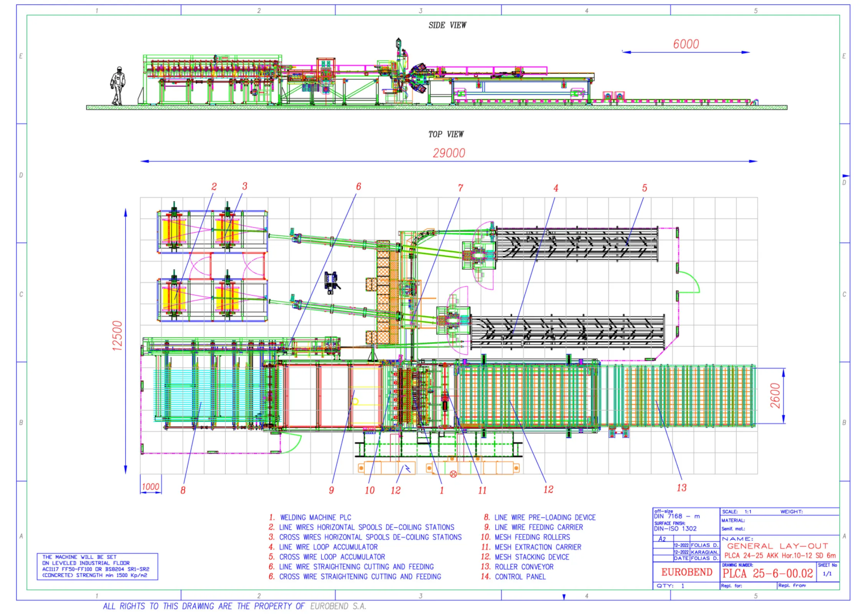Select the 29000 overall length dimension

point(449,153)
